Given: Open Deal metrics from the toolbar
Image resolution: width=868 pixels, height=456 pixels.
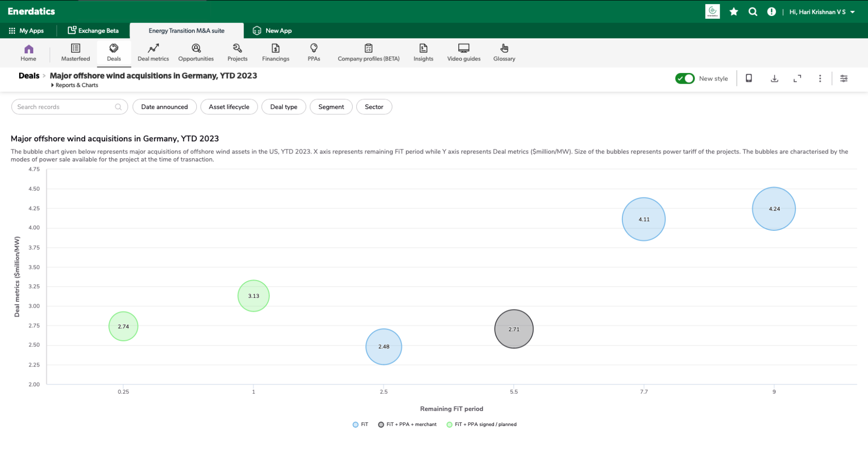Looking at the screenshot, I should tap(153, 52).
